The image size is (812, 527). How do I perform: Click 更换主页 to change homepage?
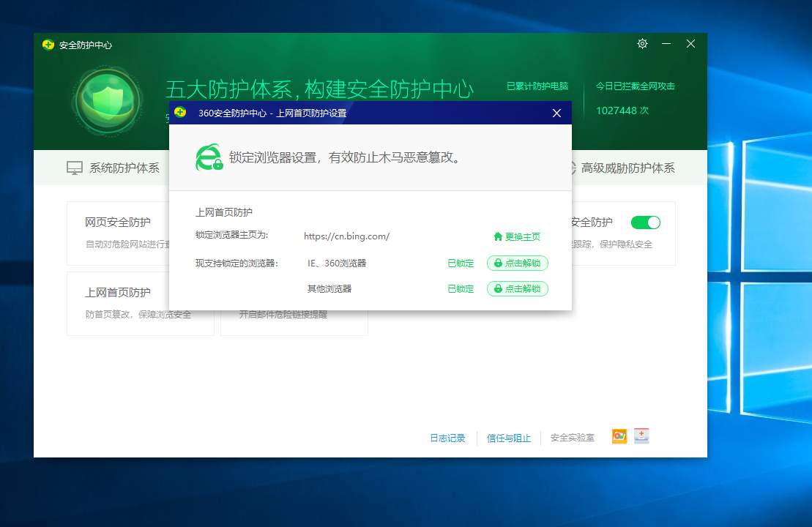coord(517,236)
